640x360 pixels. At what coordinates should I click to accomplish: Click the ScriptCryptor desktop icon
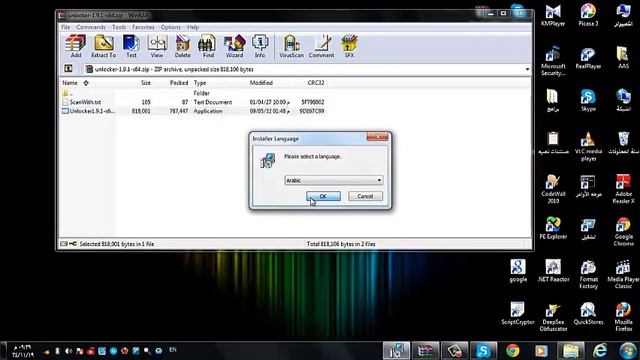tap(518, 313)
